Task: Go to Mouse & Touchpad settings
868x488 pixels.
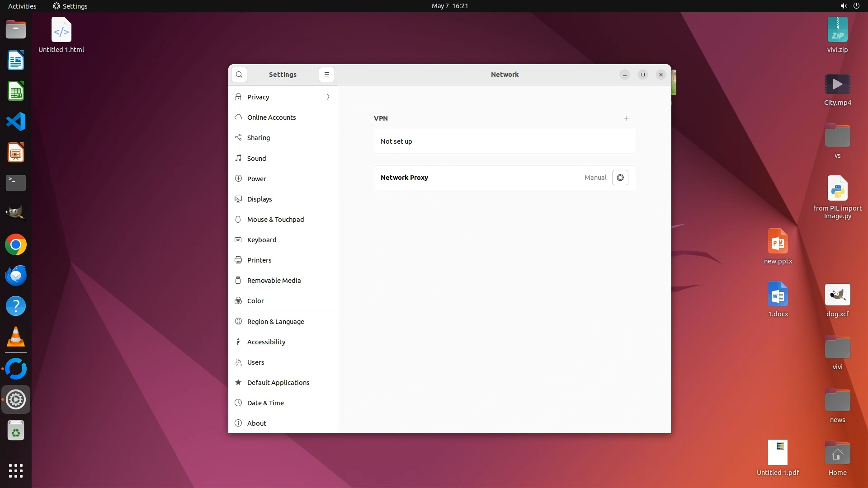Action: 275,220
